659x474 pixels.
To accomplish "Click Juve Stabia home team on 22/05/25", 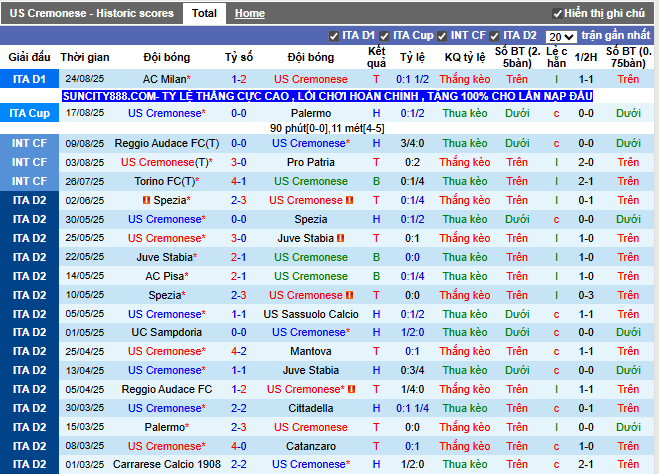I will [165, 257].
